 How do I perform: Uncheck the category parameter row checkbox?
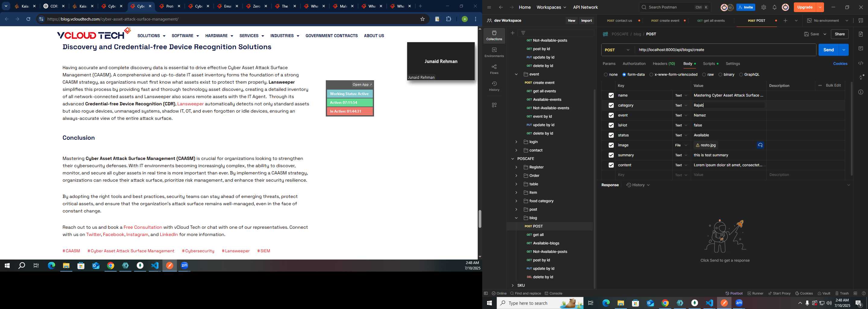coord(611,105)
